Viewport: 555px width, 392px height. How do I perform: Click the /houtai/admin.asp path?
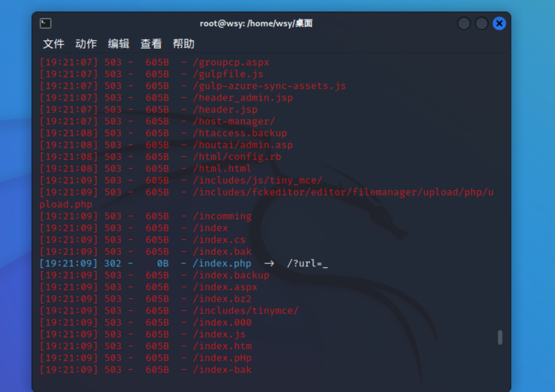pos(243,145)
